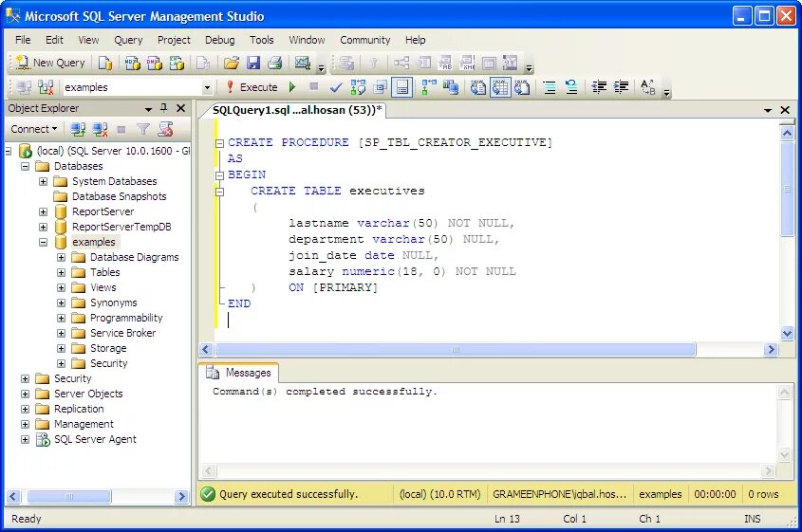Collapse the CREATE PROCEDURE code block
Image resolution: width=802 pixels, height=532 pixels.
tap(220, 143)
